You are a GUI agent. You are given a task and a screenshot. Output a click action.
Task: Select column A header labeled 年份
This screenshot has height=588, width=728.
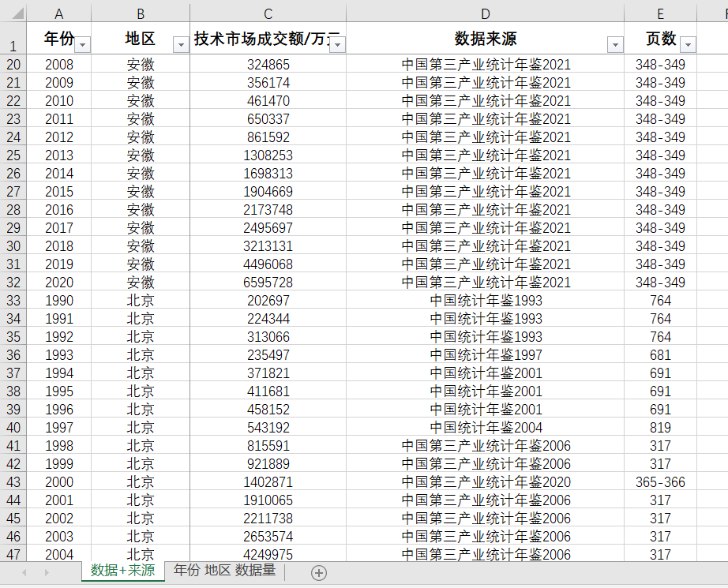58,12
